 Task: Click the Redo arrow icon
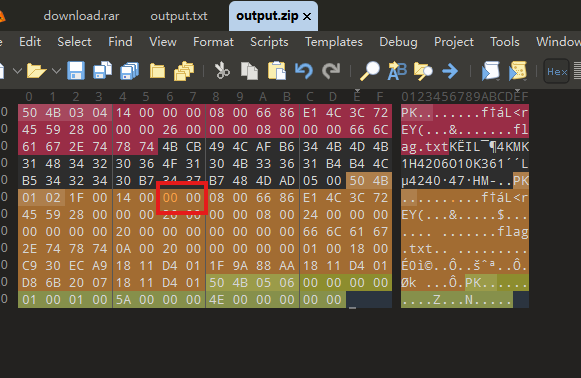331,70
